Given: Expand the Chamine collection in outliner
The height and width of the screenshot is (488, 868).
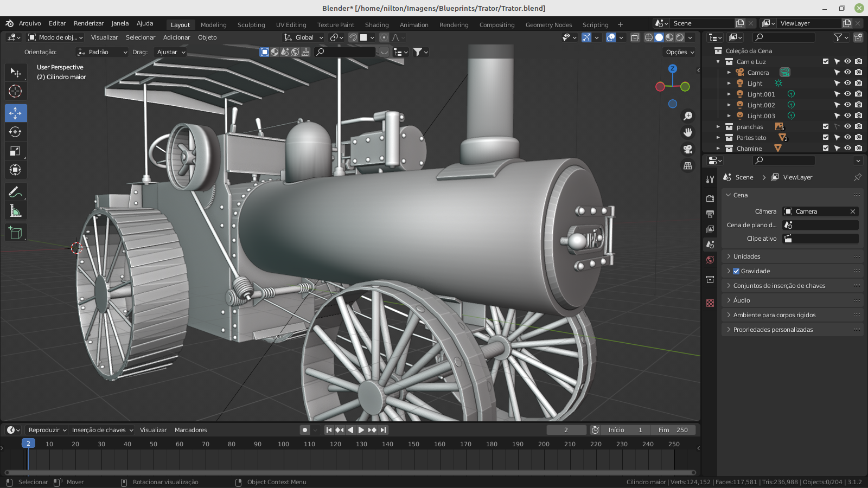Looking at the screenshot, I should point(718,149).
